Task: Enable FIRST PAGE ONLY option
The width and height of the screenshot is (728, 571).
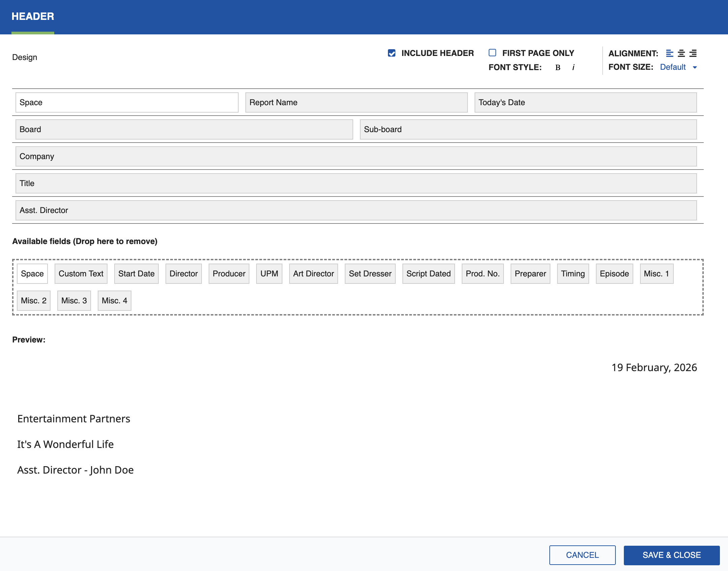Action: pyautogui.click(x=492, y=53)
